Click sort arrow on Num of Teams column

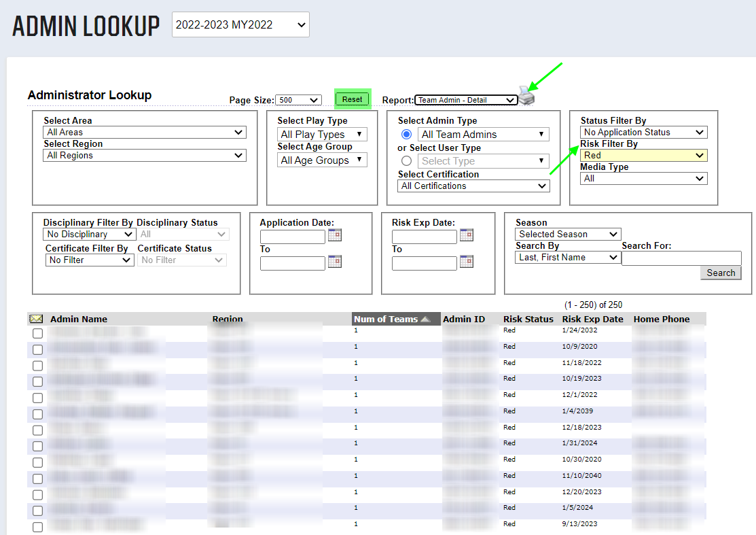coord(425,320)
